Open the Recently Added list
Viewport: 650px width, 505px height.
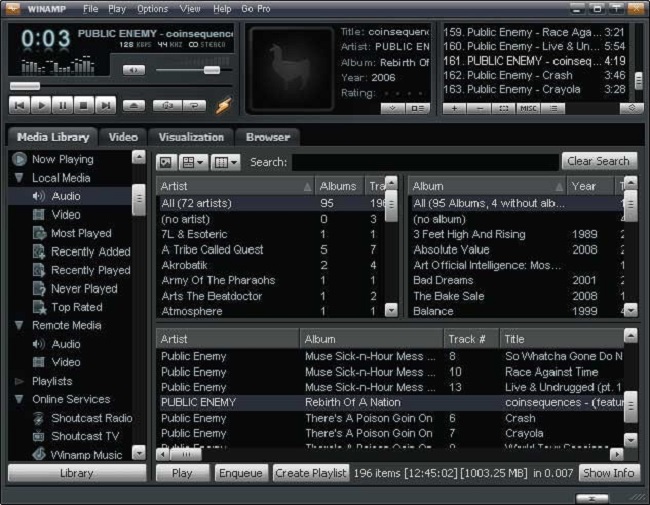tap(91, 252)
